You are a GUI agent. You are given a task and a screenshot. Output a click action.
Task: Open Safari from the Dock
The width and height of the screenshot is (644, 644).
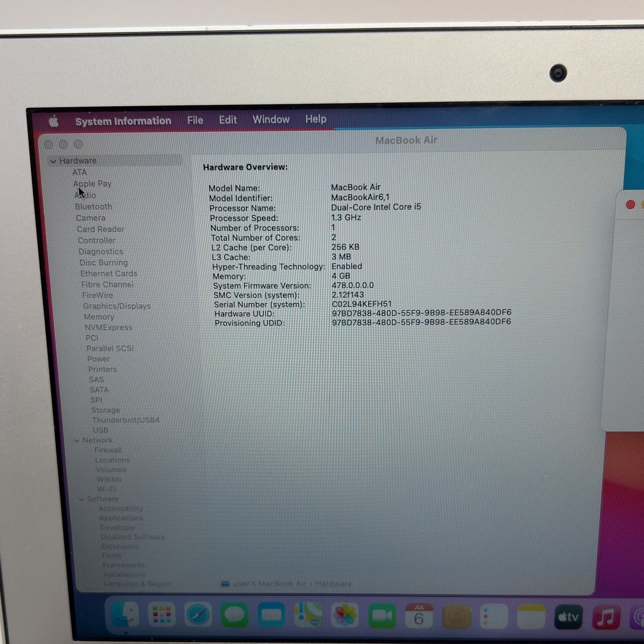click(198, 615)
